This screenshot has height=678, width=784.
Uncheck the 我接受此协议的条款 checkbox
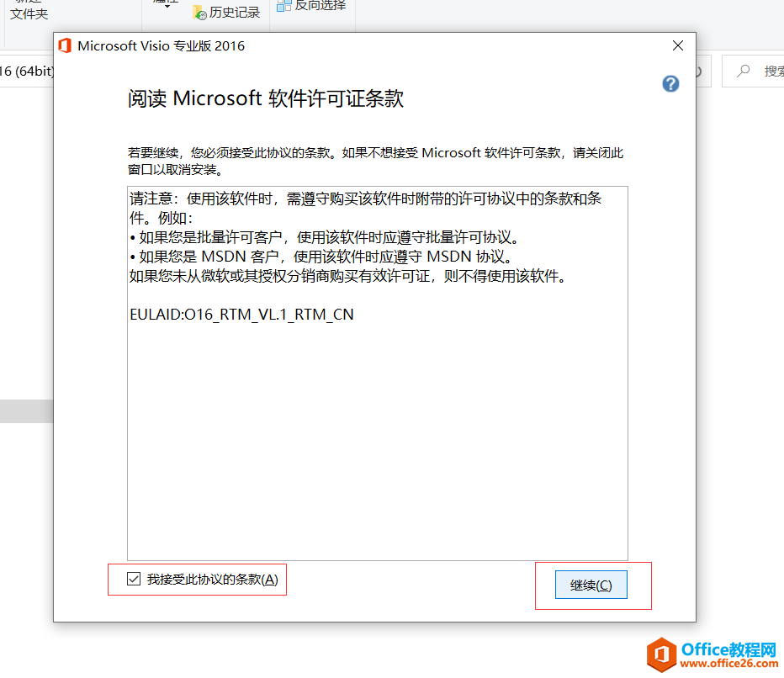(134, 579)
